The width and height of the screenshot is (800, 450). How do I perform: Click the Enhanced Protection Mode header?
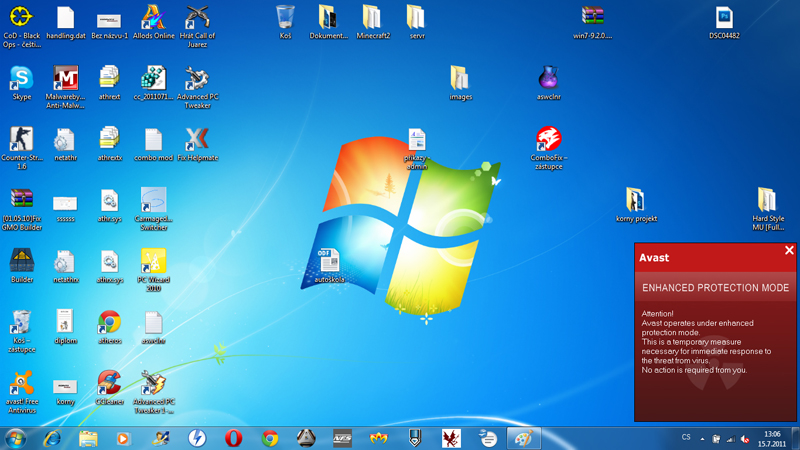tap(715, 288)
